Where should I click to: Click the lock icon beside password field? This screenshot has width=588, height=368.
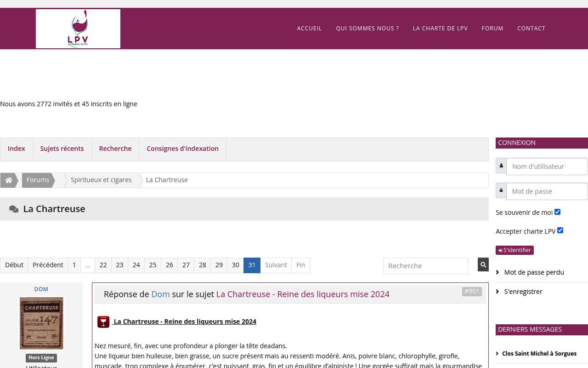(x=501, y=190)
